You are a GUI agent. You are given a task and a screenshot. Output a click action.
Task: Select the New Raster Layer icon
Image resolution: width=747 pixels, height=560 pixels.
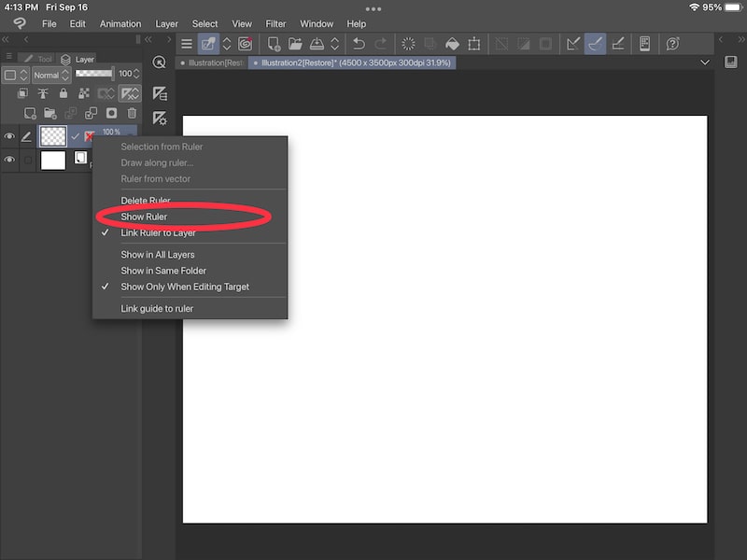[x=32, y=112]
